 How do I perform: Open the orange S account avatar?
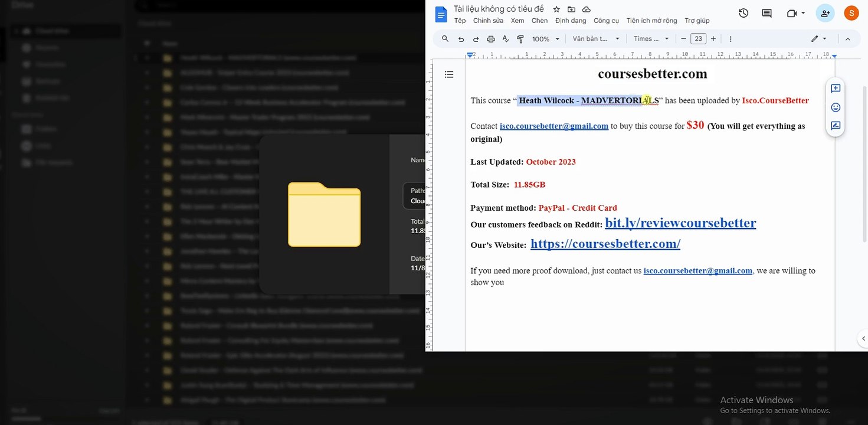point(851,13)
